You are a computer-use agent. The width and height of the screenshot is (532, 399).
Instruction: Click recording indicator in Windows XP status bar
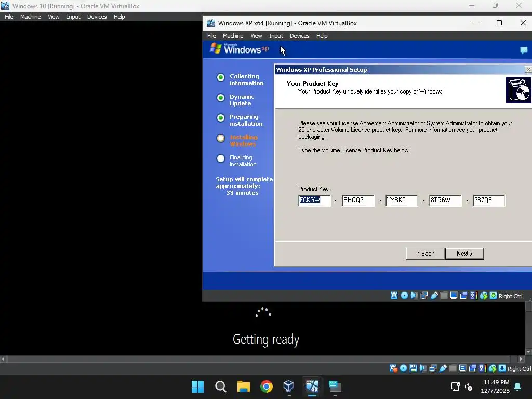463,296
